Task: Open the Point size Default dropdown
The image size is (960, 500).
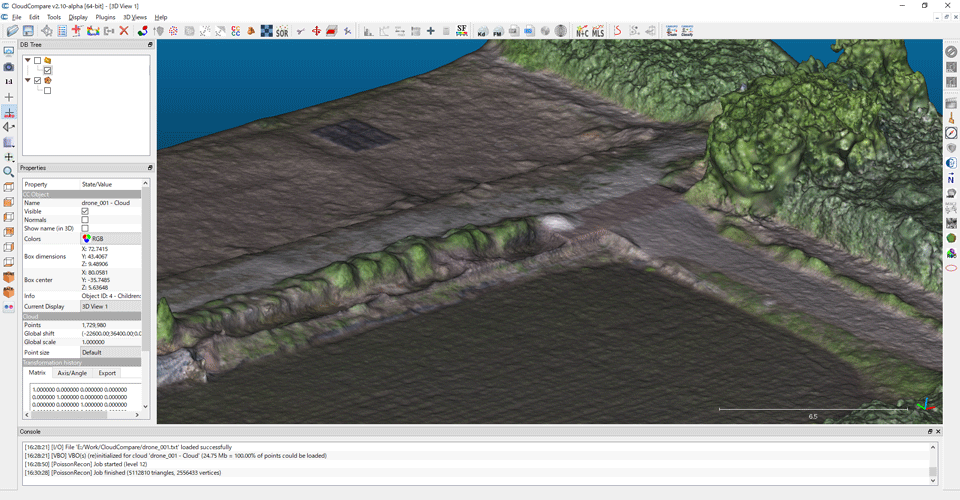Action: point(111,353)
